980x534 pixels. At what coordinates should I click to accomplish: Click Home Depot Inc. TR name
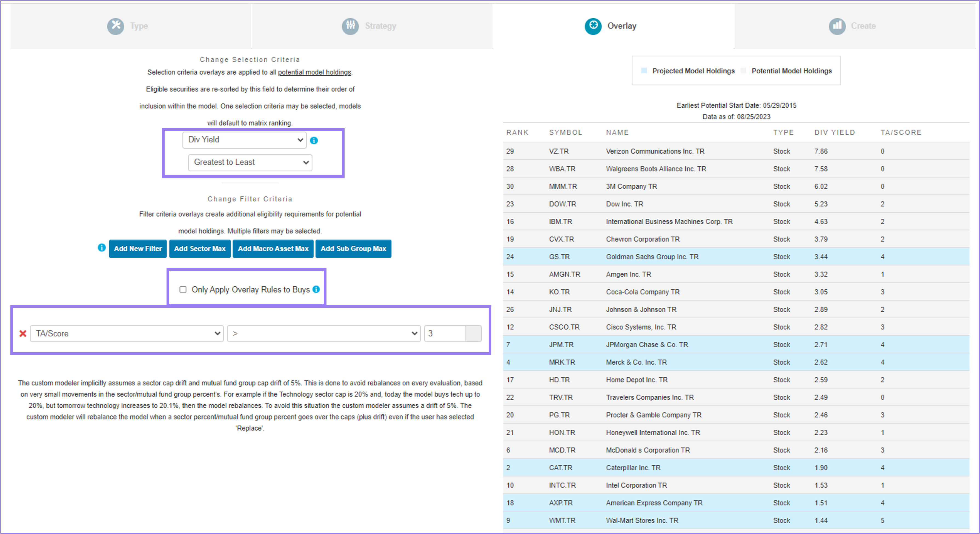click(637, 380)
